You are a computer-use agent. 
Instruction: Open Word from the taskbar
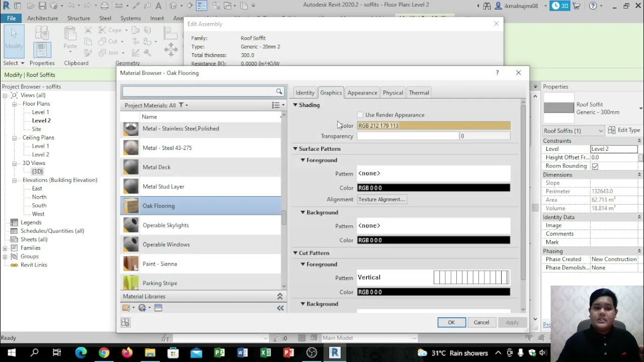click(x=242, y=353)
